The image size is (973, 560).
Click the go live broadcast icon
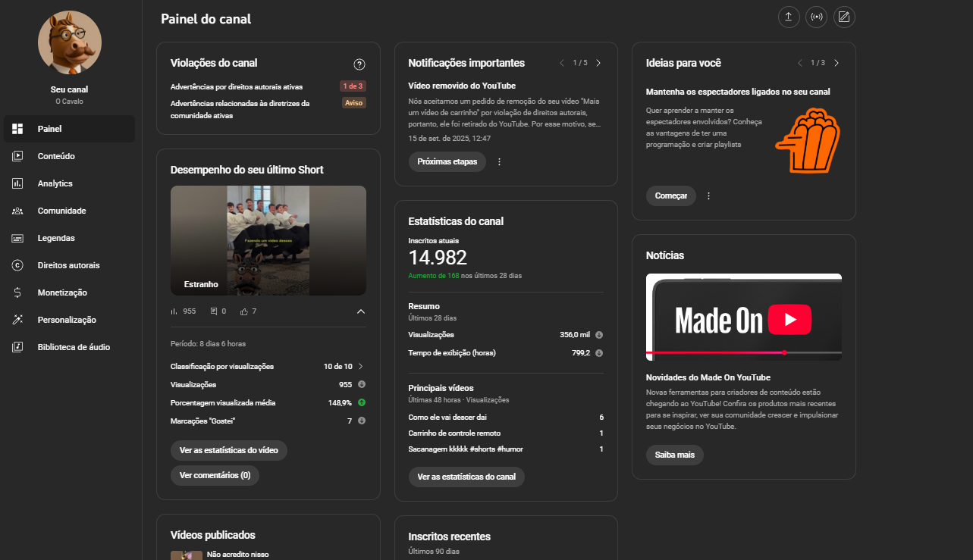point(816,17)
